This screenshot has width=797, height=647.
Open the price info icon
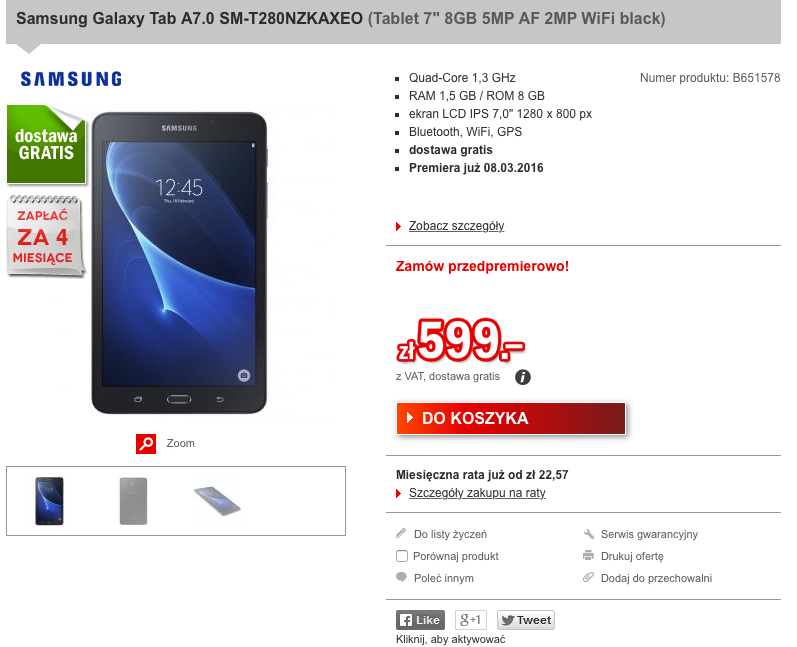point(523,377)
